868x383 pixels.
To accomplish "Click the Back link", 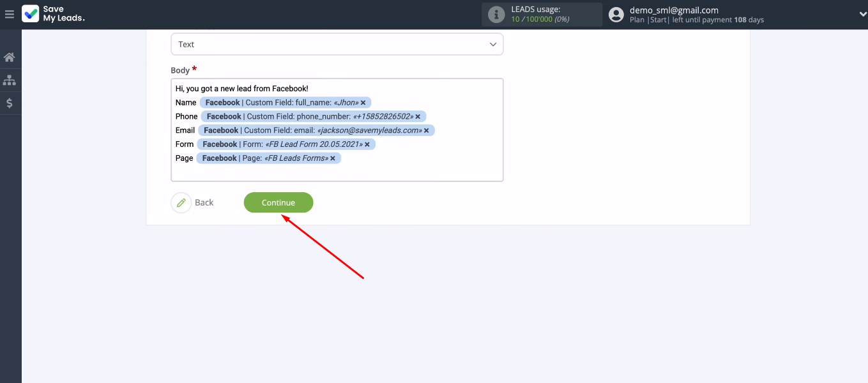I will click(204, 202).
